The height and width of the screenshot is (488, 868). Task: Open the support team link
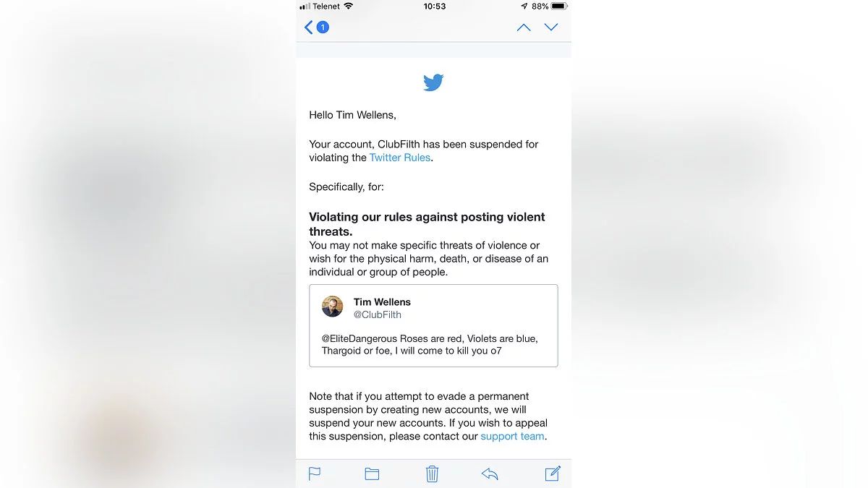[x=512, y=437]
